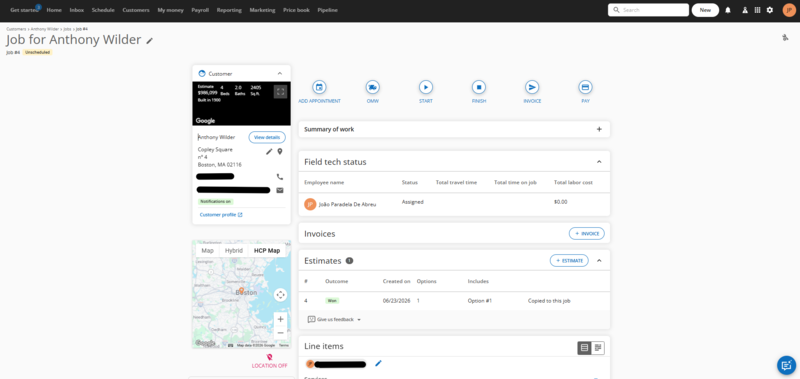Click João Paradela De Abreu employee row

(x=454, y=204)
